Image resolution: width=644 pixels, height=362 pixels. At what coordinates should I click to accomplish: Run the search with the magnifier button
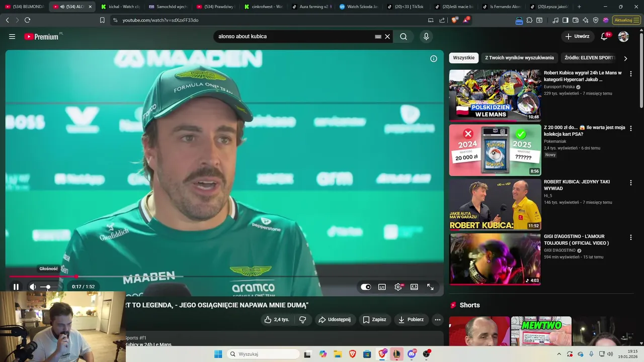point(404,37)
